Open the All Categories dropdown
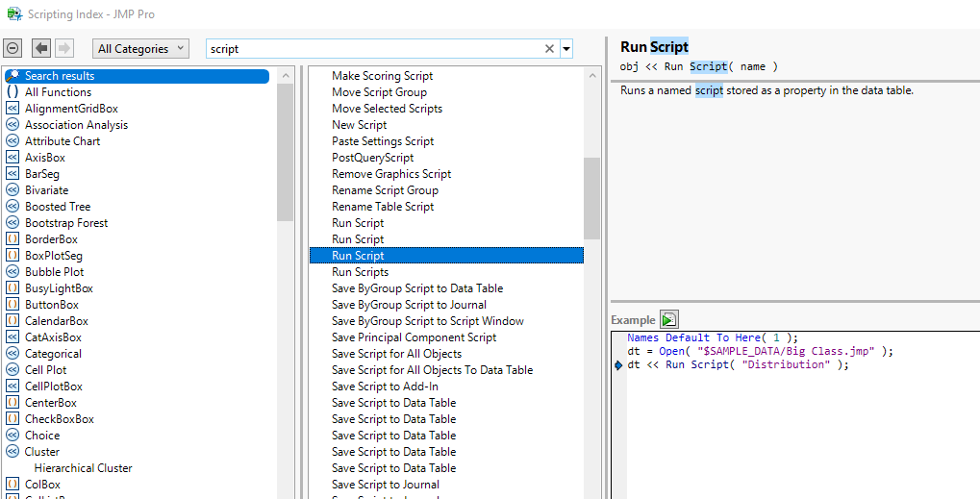This screenshot has height=499, width=980. click(140, 49)
